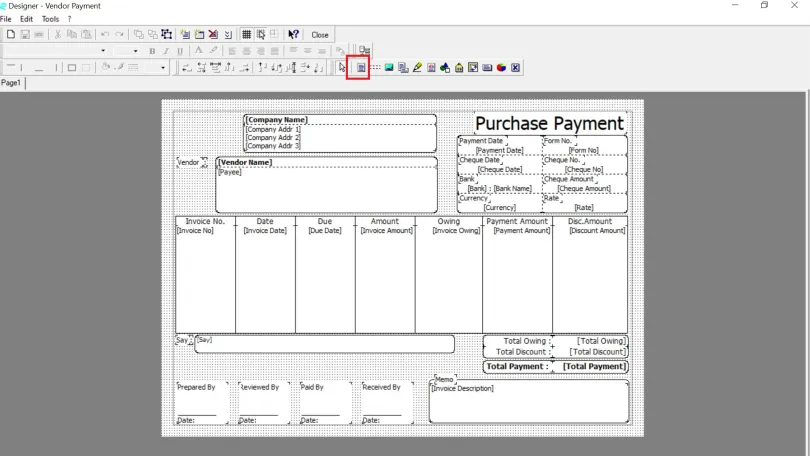Click the red-highlighted band icon in toolbar
Viewport: 810px width, 456px height.
click(x=361, y=68)
